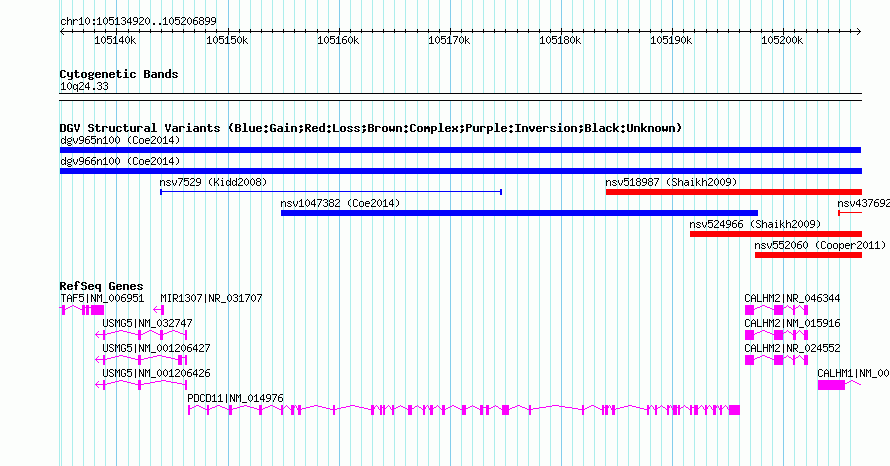Open the USMG5|NM_001206426 transcript glyph

tap(141, 385)
